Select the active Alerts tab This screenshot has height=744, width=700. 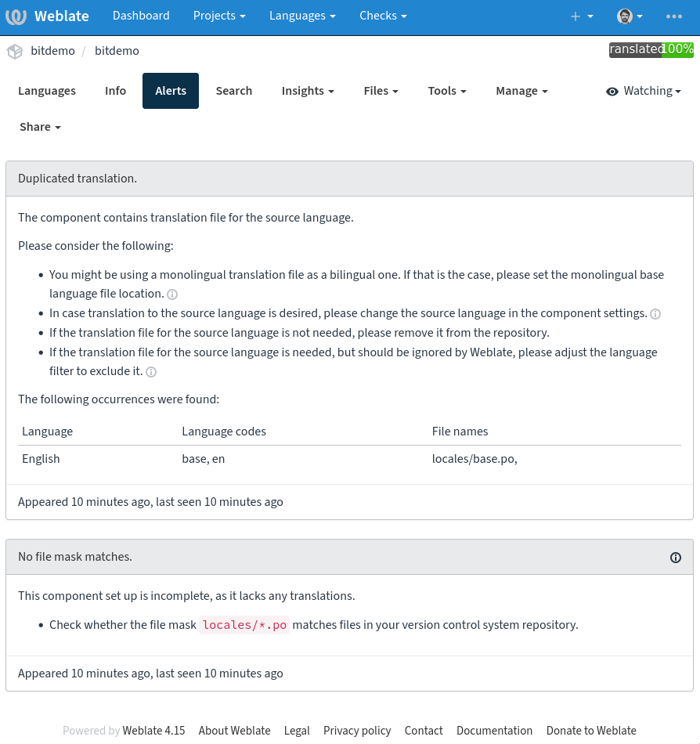point(171,91)
